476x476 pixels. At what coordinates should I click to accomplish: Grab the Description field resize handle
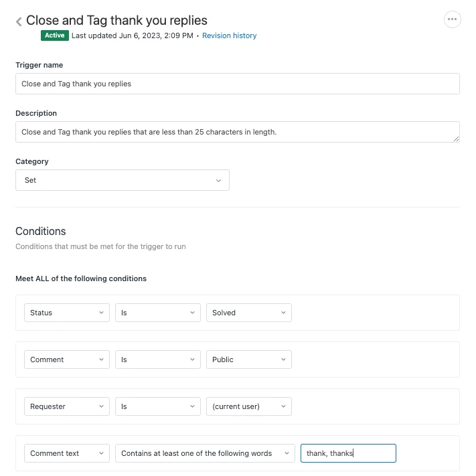click(456, 139)
